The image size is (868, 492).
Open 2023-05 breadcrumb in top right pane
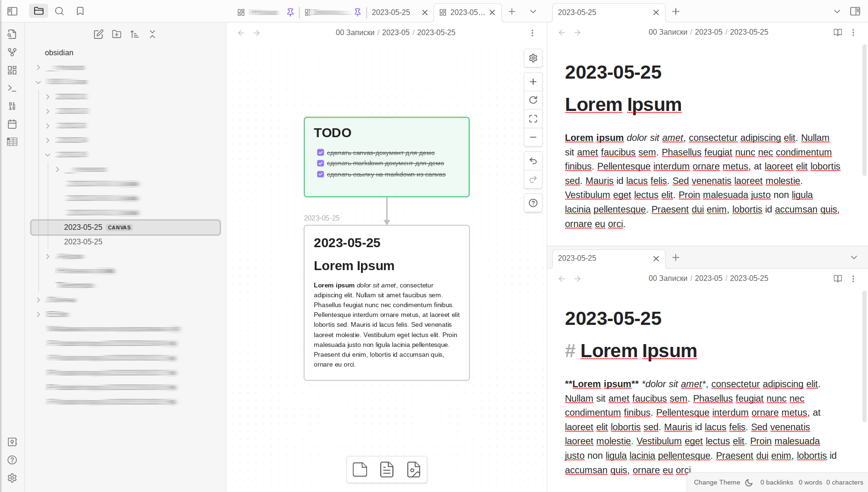click(x=709, y=32)
